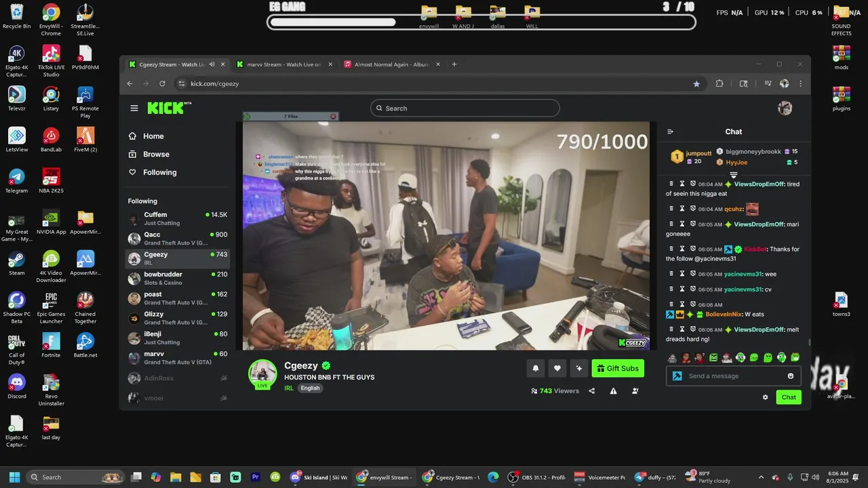Click the Kick search field
Viewport: 868px width, 488px height.
465,108
